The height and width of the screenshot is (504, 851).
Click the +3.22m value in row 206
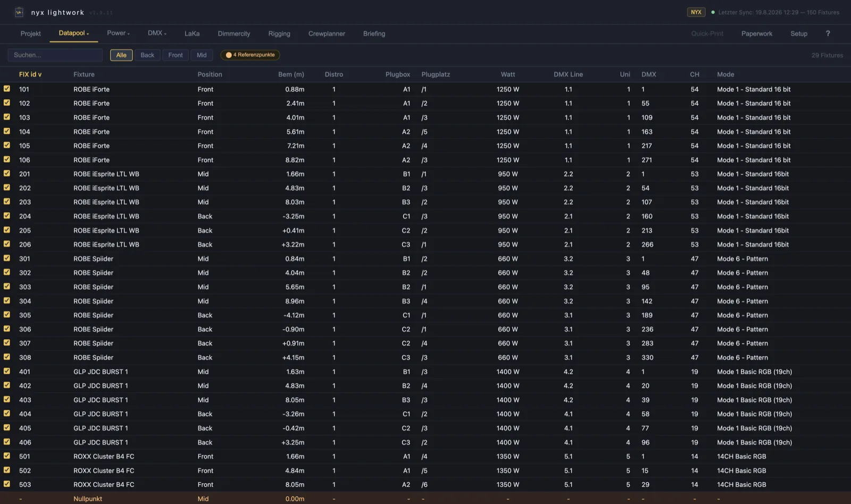pos(293,245)
